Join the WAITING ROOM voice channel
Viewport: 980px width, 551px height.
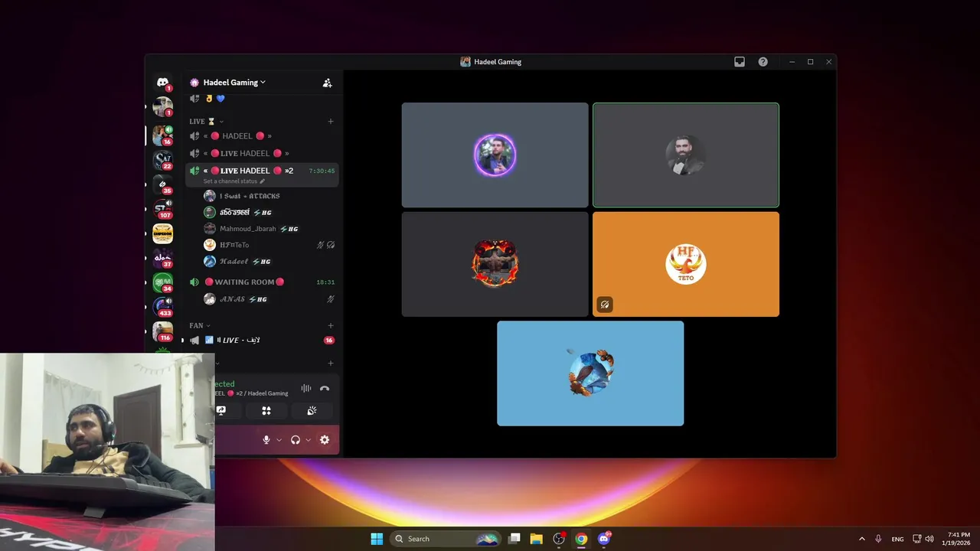coord(262,282)
